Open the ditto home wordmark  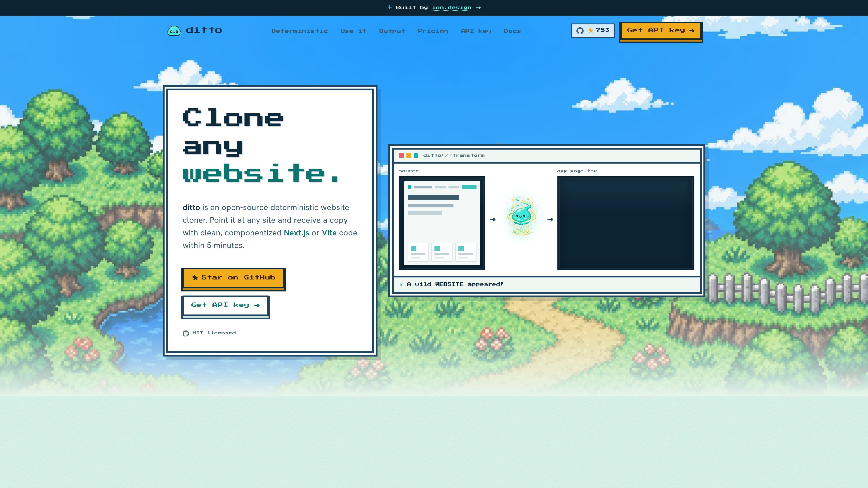204,30
